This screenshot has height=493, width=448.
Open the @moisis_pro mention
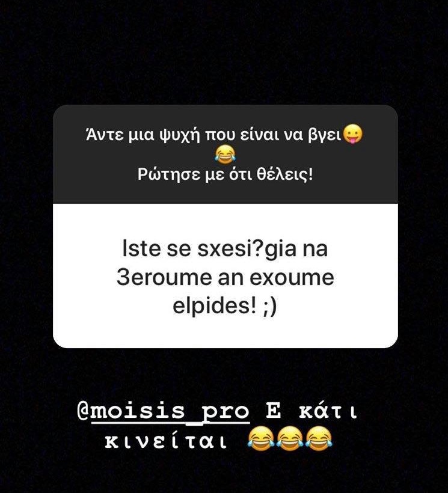click(163, 412)
